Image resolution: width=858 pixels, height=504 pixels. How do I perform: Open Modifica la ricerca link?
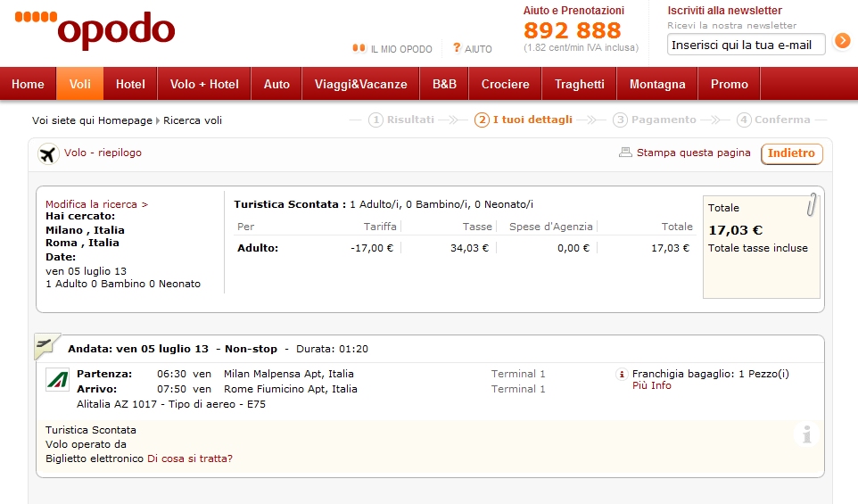click(97, 204)
